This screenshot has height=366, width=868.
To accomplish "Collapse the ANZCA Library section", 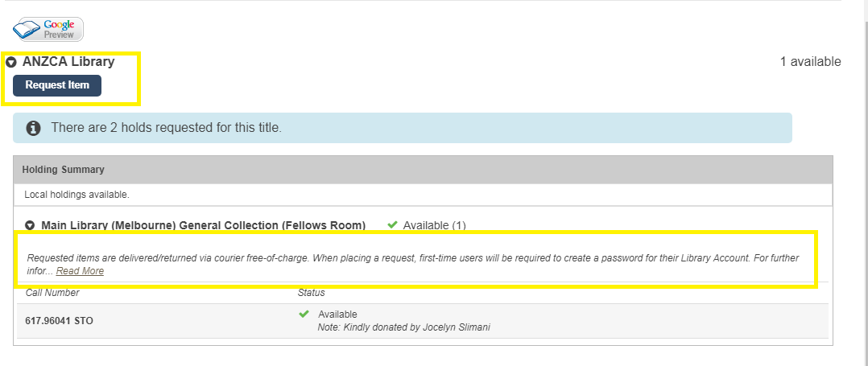I will point(11,62).
